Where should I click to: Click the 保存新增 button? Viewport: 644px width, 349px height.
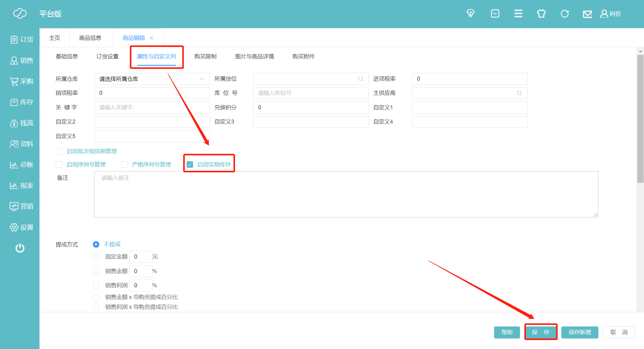coord(580,332)
